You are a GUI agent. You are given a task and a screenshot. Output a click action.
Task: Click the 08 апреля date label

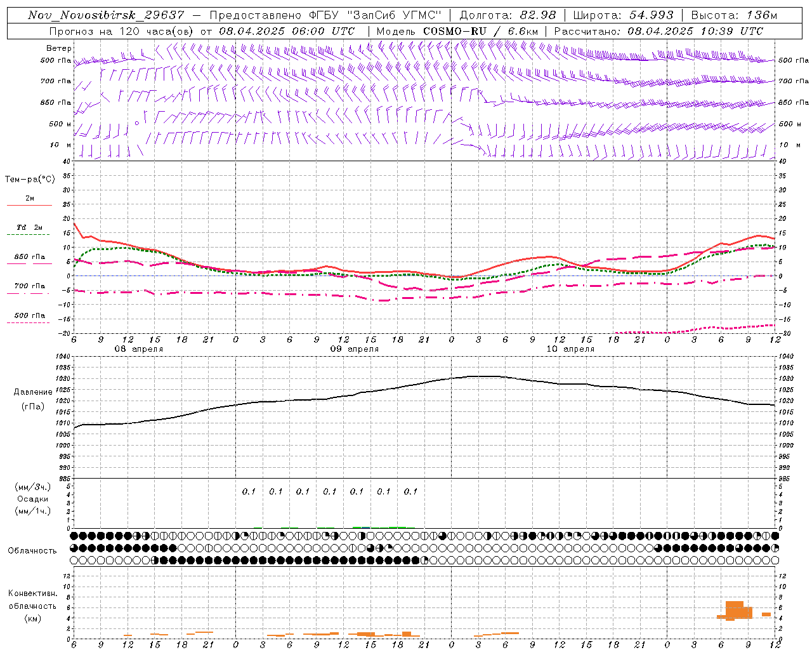[x=138, y=349]
